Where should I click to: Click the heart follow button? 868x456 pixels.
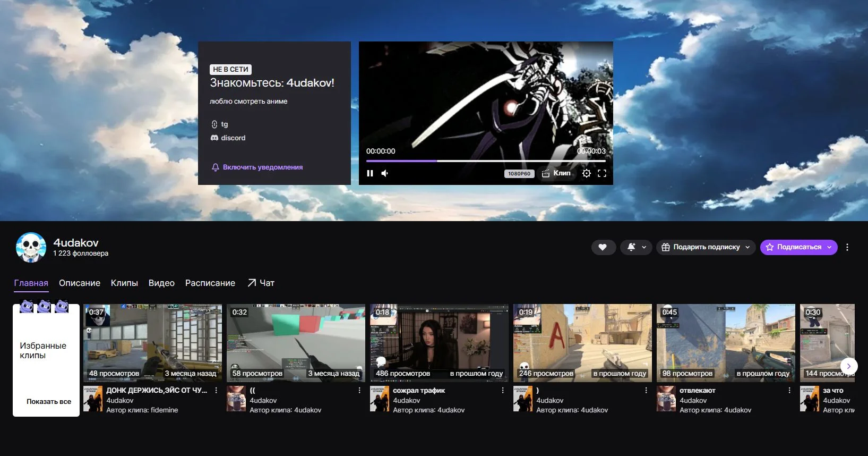click(603, 247)
